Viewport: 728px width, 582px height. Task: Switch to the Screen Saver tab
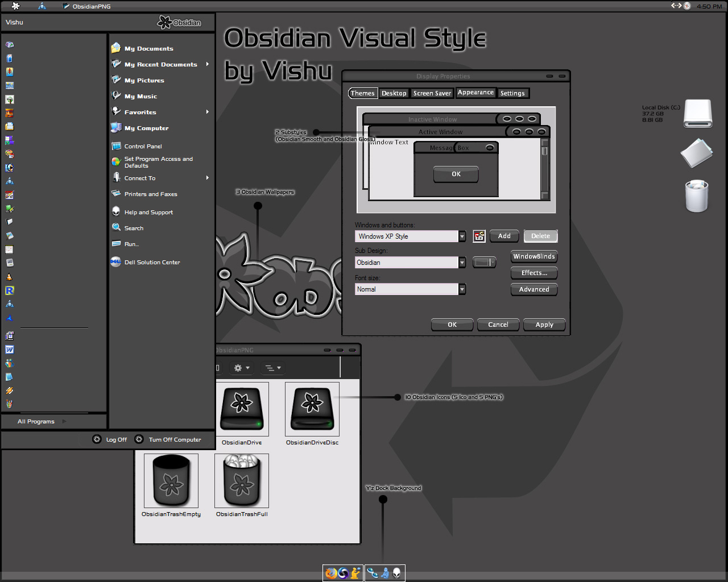pyautogui.click(x=432, y=93)
